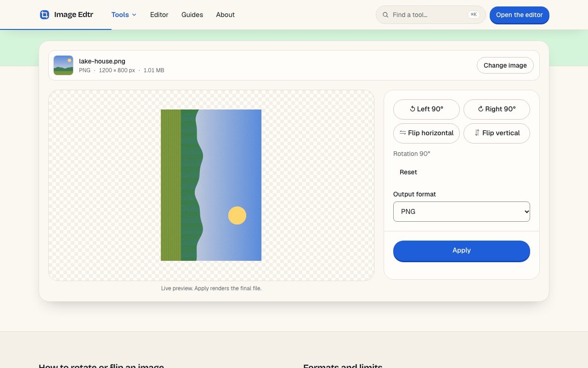
Task: Click the lake-house.png file name
Action: click(x=102, y=61)
